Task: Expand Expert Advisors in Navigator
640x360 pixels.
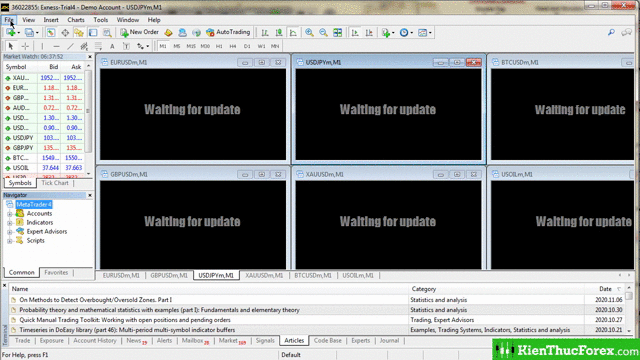Action: (9, 232)
